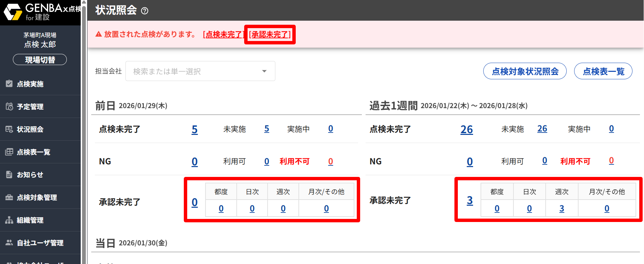Open 過去1週間 NG total 0 link
644x264 pixels.
tap(470, 162)
